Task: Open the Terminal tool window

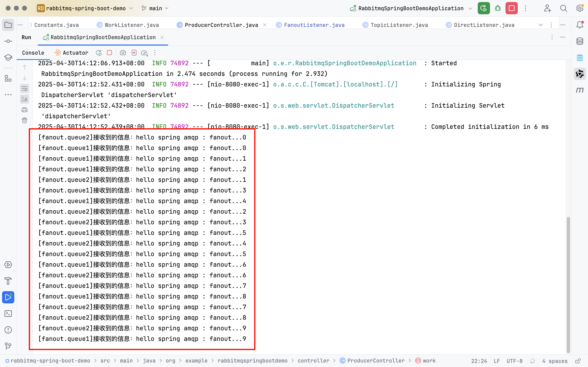Action: click(x=8, y=314)
